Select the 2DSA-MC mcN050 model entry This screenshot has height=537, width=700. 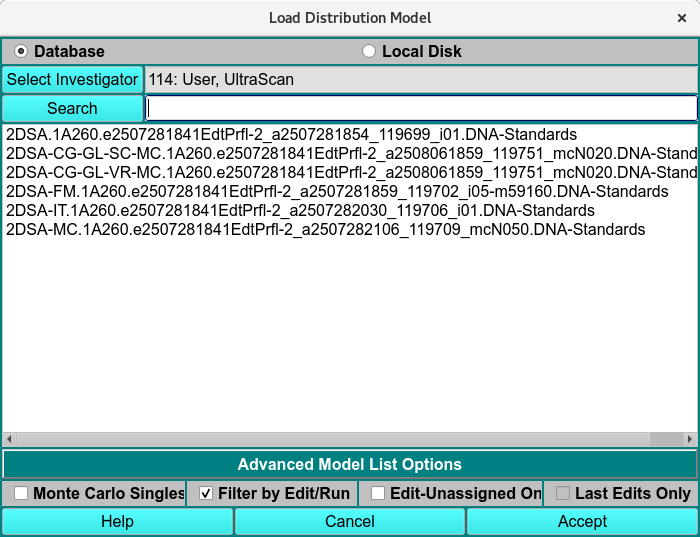pyautogui.click(x=325, y=229)
